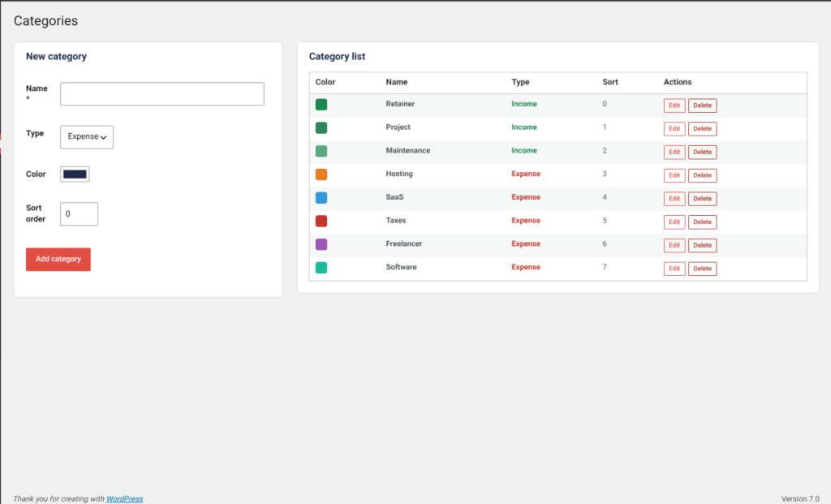Edit the Maintenance category

pos(674,152)
